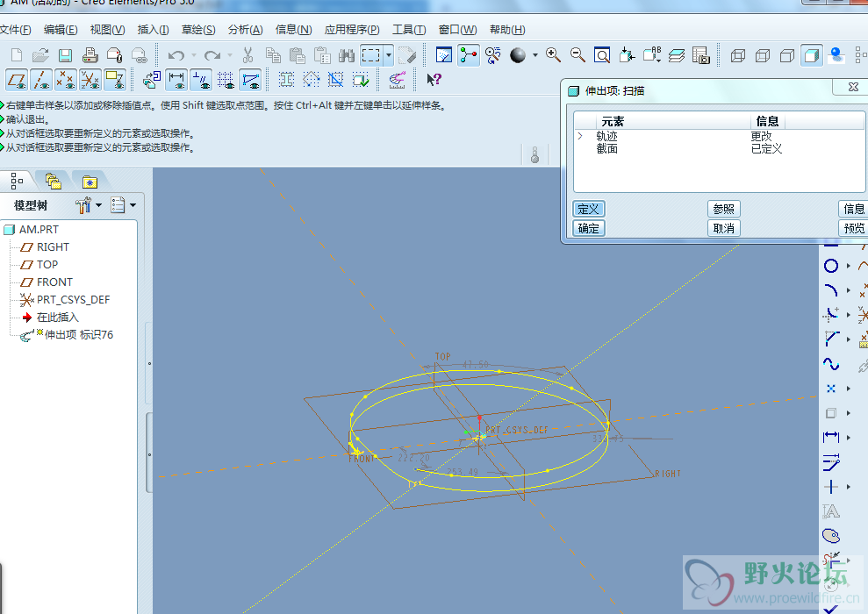Orient sketch plane parallel to screen
The width and height of the screenshot is (868, 614).
(444, 55)
